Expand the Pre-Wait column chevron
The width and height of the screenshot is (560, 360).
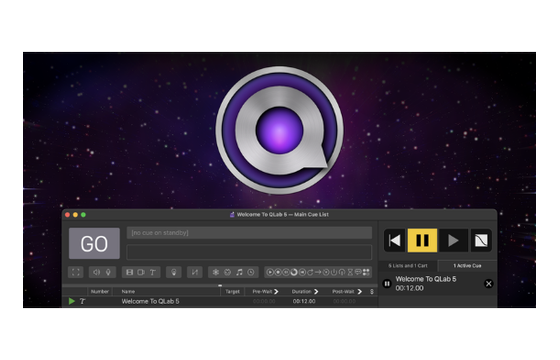(x=276, y=291)
